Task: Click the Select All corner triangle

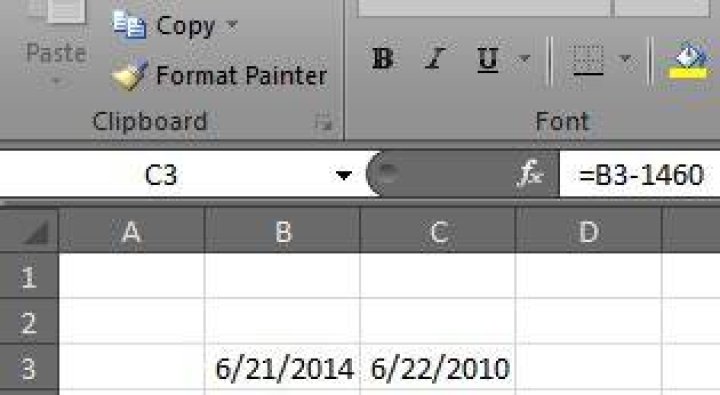Action: click(x=35, y=232)
